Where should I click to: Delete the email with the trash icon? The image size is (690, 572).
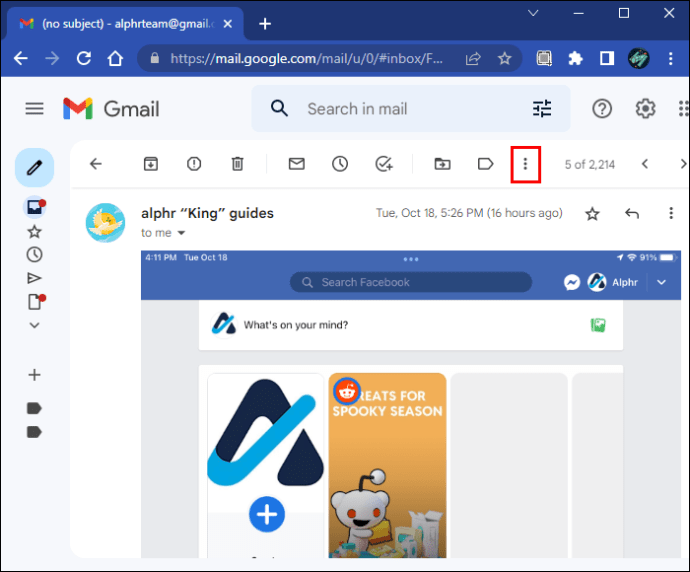point(237,164)
